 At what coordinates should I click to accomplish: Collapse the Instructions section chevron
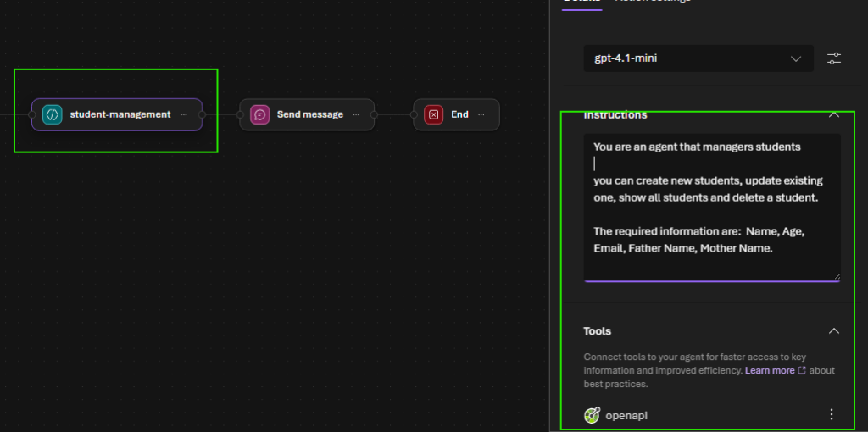pos(834,114)
